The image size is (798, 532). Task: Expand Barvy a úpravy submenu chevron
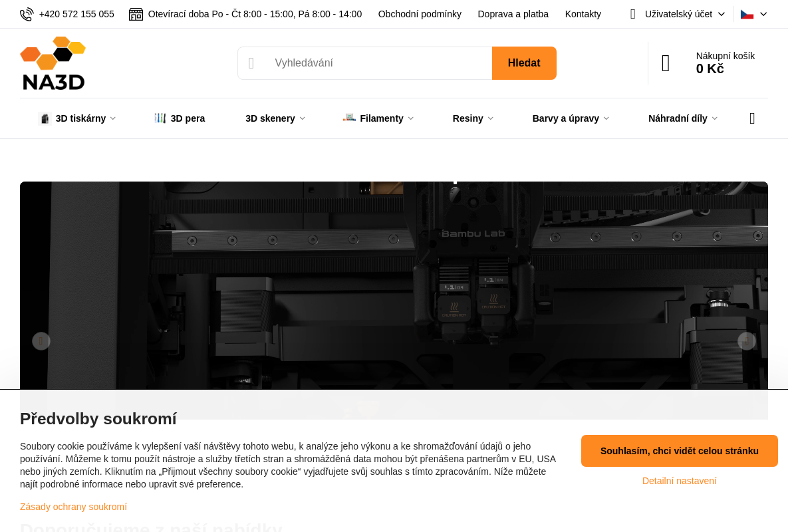[606, 118]
